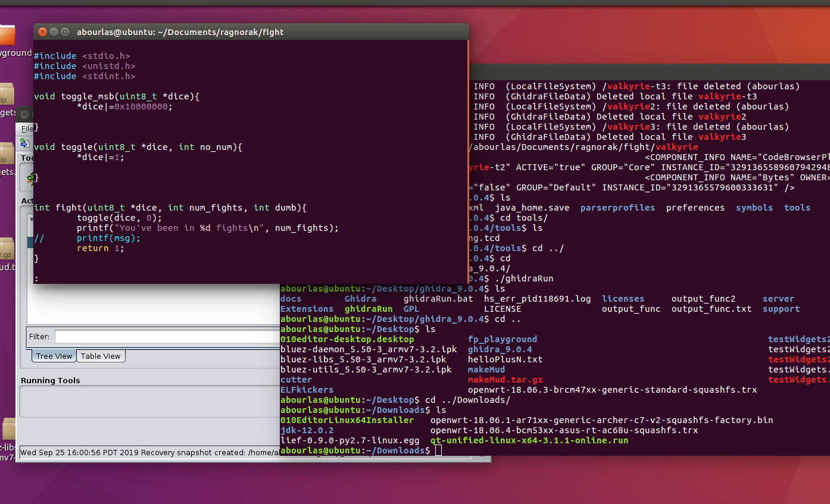Launch the dragon tool icon in Ghidra's Tool Chest
830x504 pixels.
[x=30, y=179]
